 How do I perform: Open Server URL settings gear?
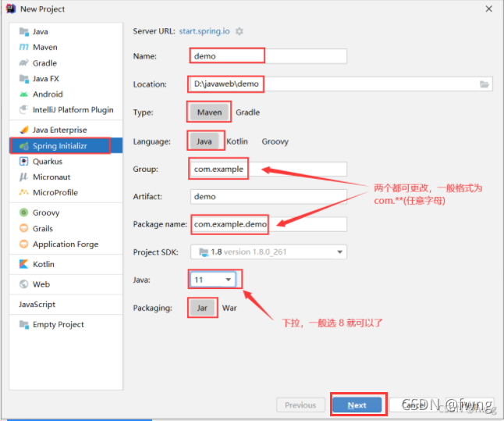click(x=240, y=31)
